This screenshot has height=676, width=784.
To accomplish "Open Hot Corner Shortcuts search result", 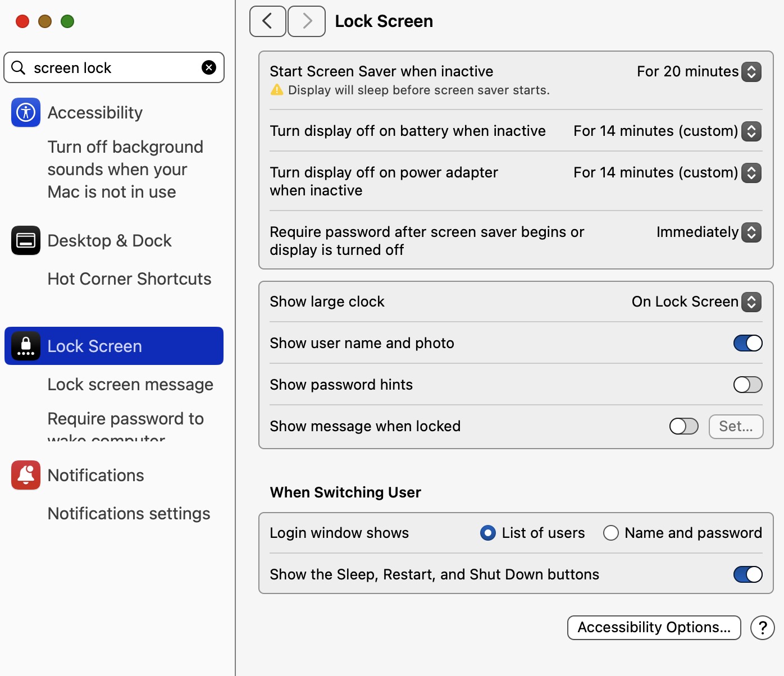I will coord(129,279).
